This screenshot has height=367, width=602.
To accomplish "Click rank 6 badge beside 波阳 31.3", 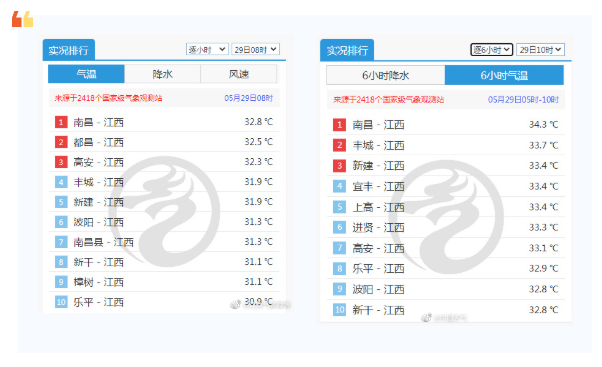I will 61,222.
